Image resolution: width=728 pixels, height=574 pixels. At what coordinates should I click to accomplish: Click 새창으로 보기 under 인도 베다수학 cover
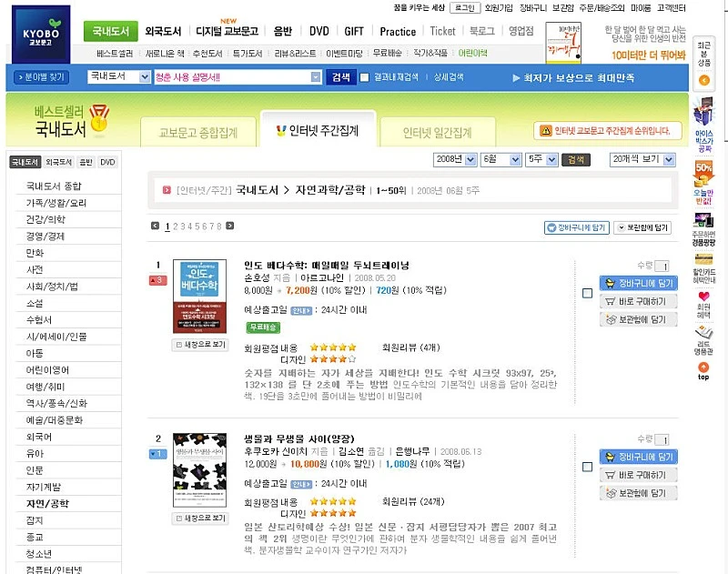point(200,345)
